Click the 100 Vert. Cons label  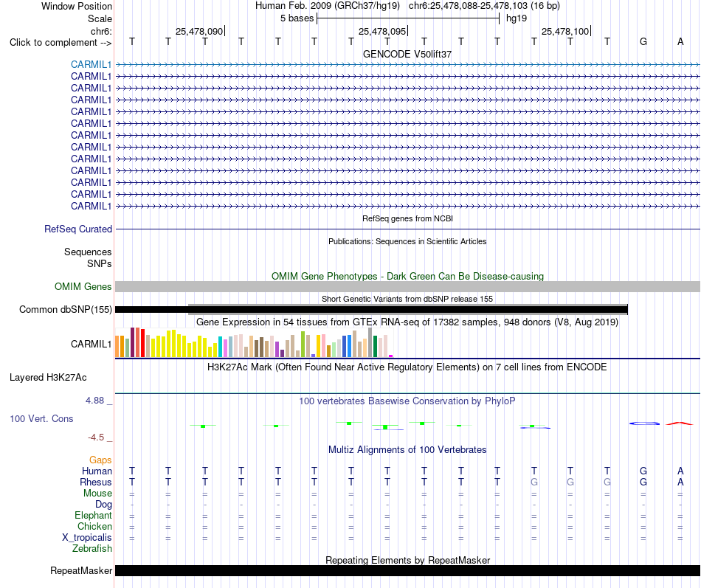click(x=41, y=418)
